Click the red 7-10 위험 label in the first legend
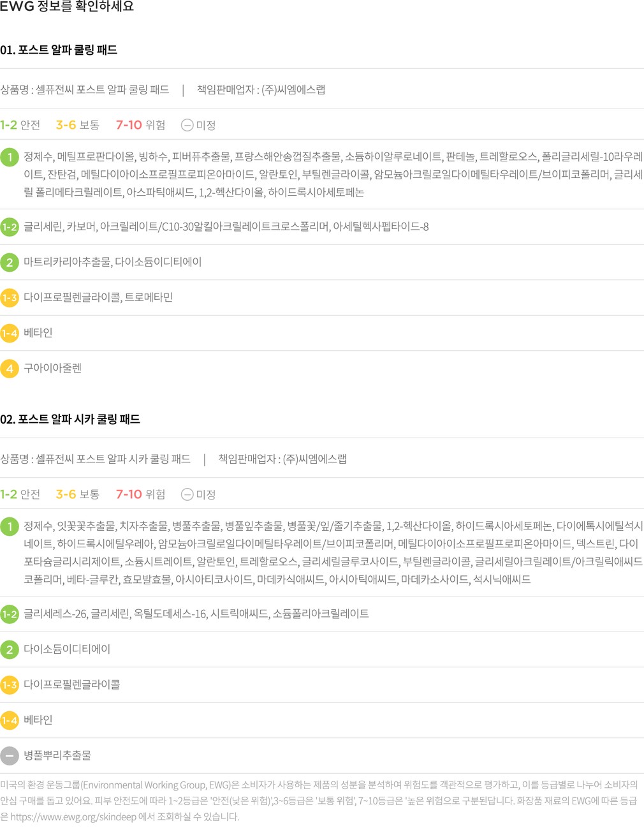 (x=140, y=125)
